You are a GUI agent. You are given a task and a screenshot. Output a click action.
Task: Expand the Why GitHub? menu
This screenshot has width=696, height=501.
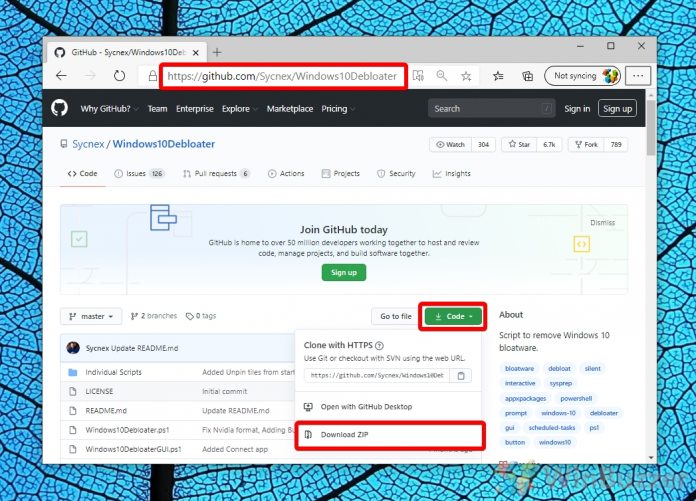click(110, 108)
